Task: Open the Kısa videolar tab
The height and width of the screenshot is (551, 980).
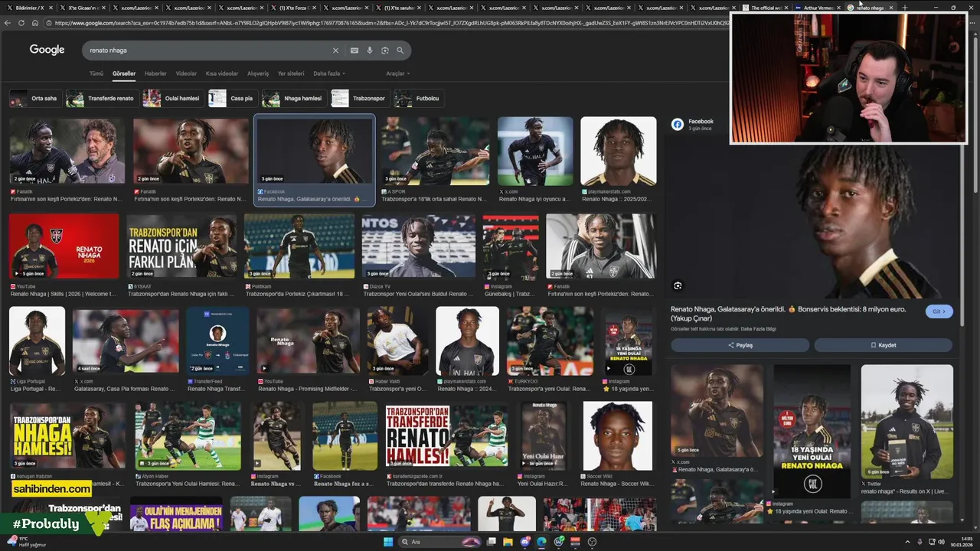Action: point(222,73)
